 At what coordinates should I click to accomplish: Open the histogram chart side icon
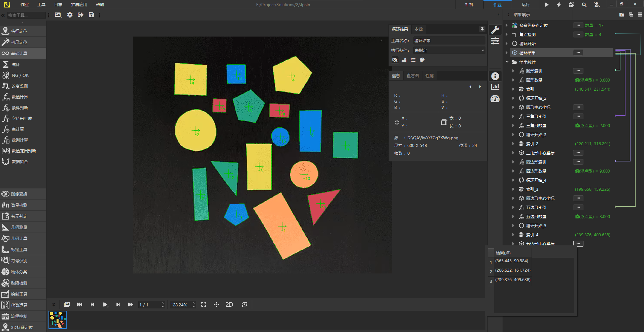[495, 87]
